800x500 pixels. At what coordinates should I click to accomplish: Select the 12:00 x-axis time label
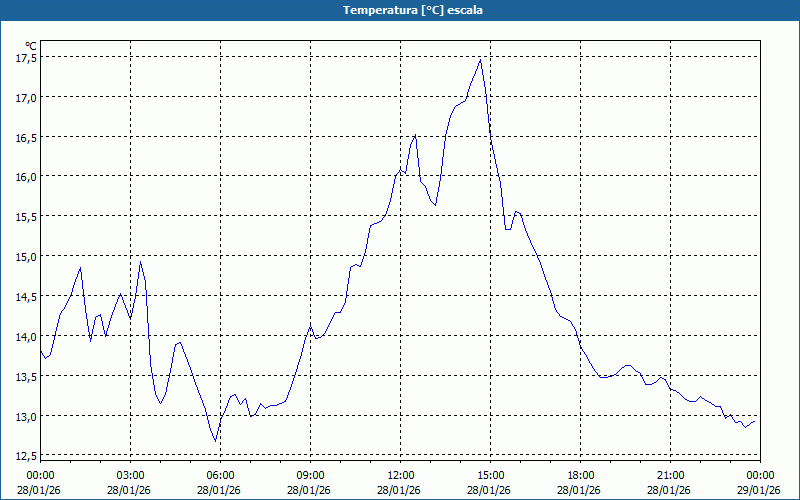[400, 475]
